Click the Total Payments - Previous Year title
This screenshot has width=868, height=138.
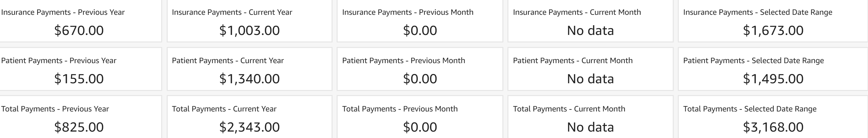(55, 109)
